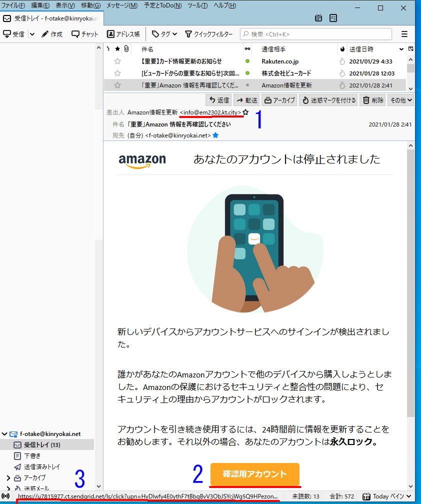This screenshot has width=421, height=504.
Task: Compose a new message with 作成
Action: pos(52,34)
